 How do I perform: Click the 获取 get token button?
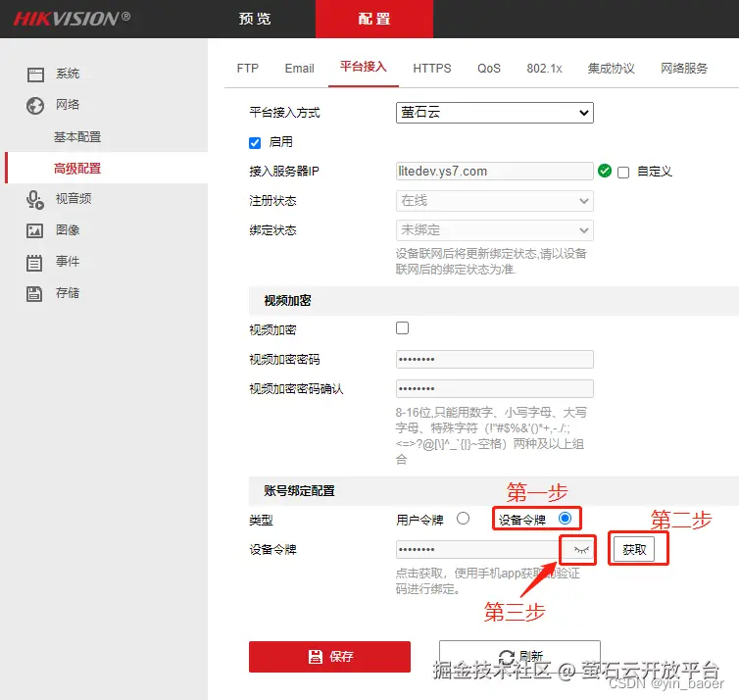(x=634, y=549)
